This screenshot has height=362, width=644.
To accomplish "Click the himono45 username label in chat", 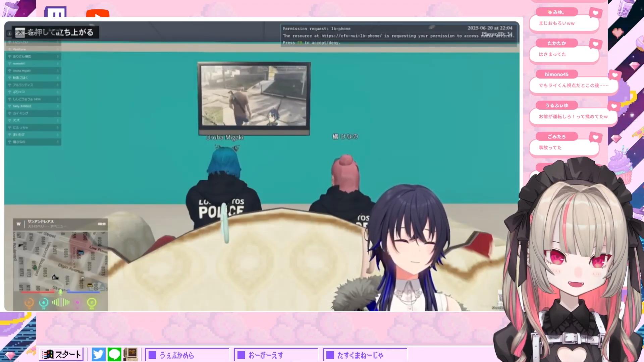I will click(556, 74).
